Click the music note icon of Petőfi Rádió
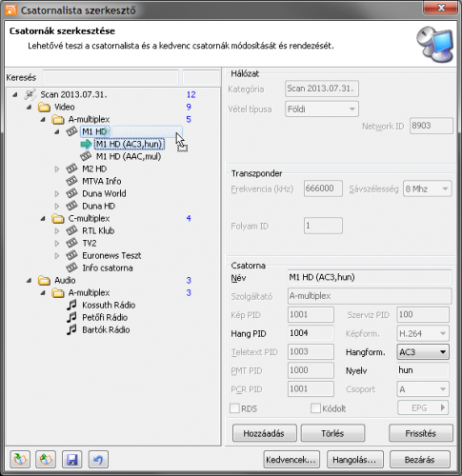 click(71, 317)
